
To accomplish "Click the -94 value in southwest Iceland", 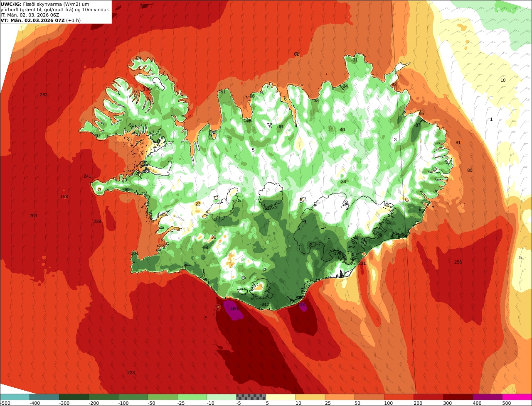I will tap(205, 248).
